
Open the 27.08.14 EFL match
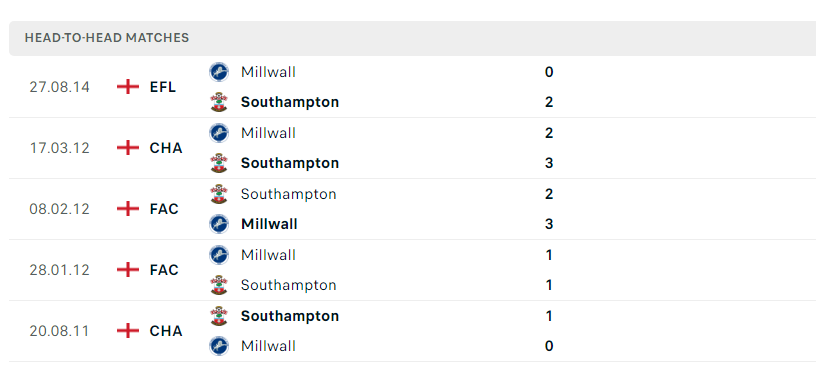pos(412,87)
